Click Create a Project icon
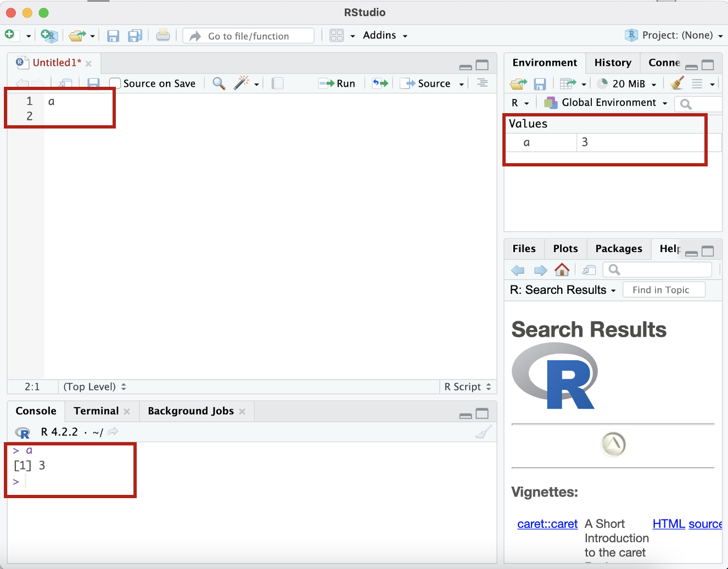 tap(49, 36)
